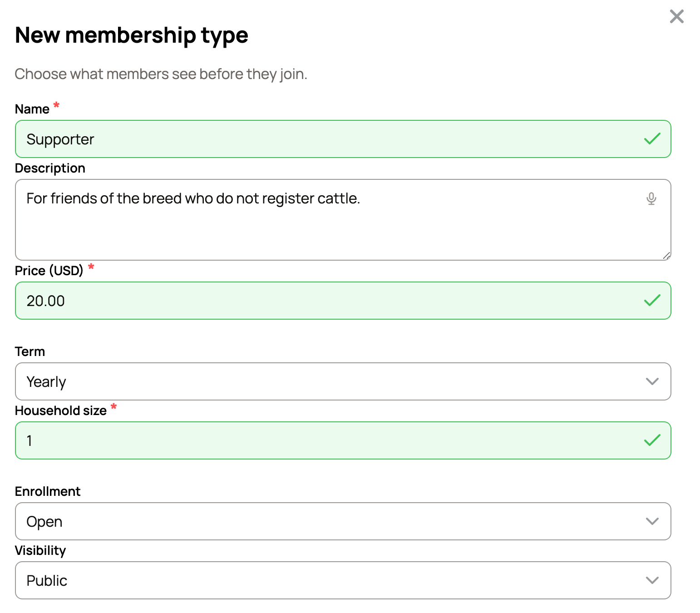Open the Term dropdown showing Yearly
Image resolution: width=700 pixels, height=613 pixels.
[343, 381]
